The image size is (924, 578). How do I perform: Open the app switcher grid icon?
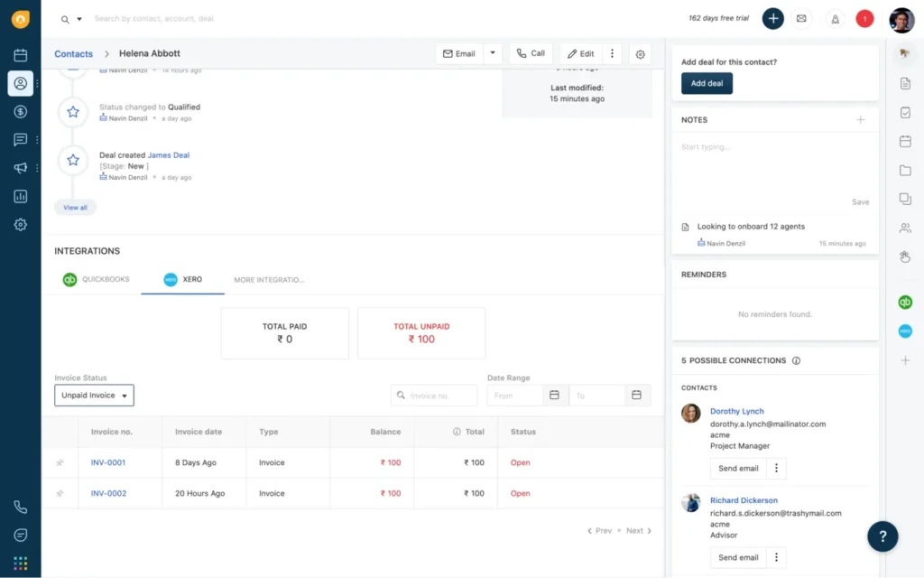pos(21,564)
